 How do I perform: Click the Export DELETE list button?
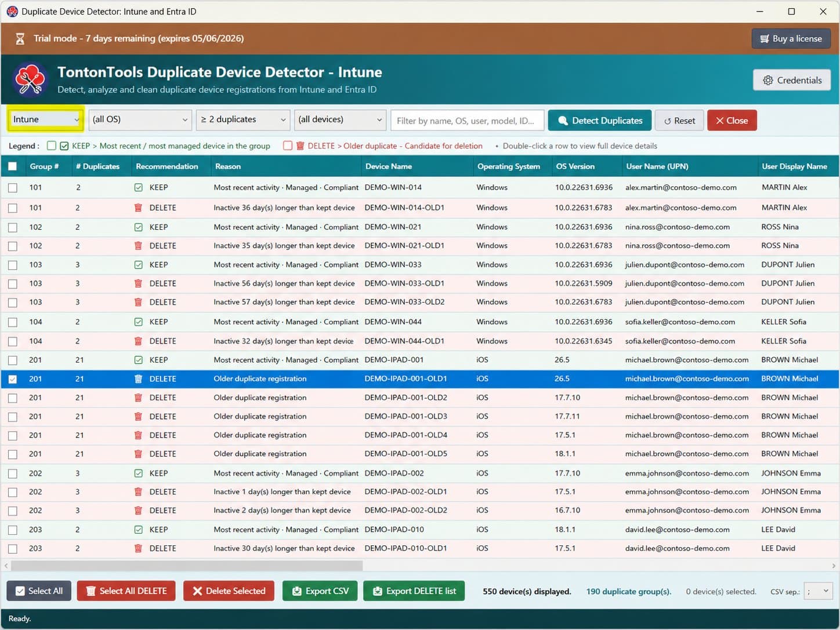click(414, 591)
